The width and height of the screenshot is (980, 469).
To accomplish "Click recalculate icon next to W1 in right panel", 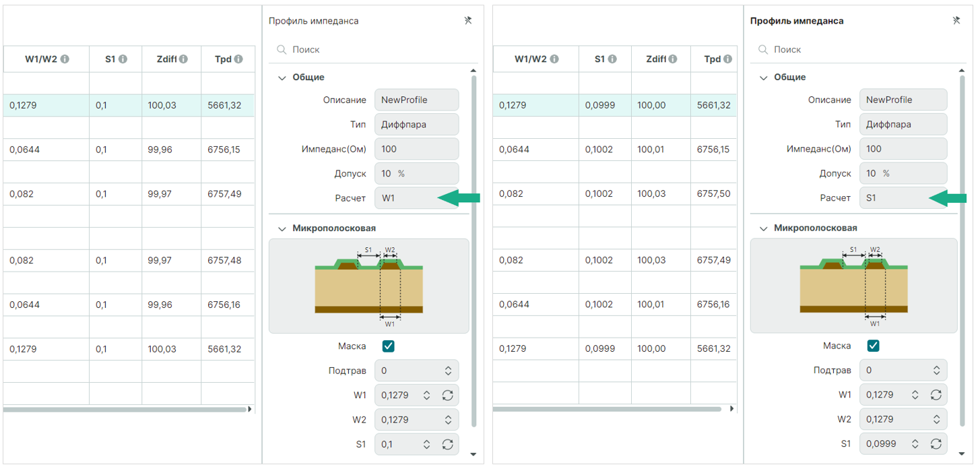I will click(x=936, y=395).
